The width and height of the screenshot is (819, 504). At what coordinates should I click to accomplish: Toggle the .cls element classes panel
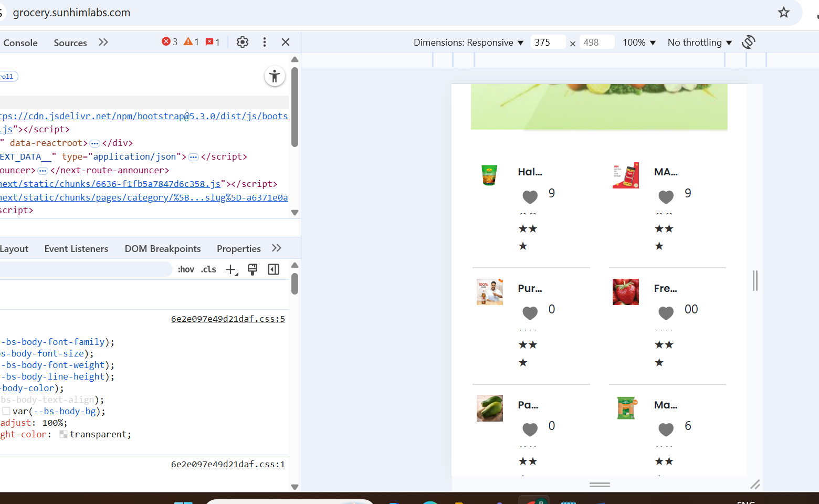tap(209, 269)
